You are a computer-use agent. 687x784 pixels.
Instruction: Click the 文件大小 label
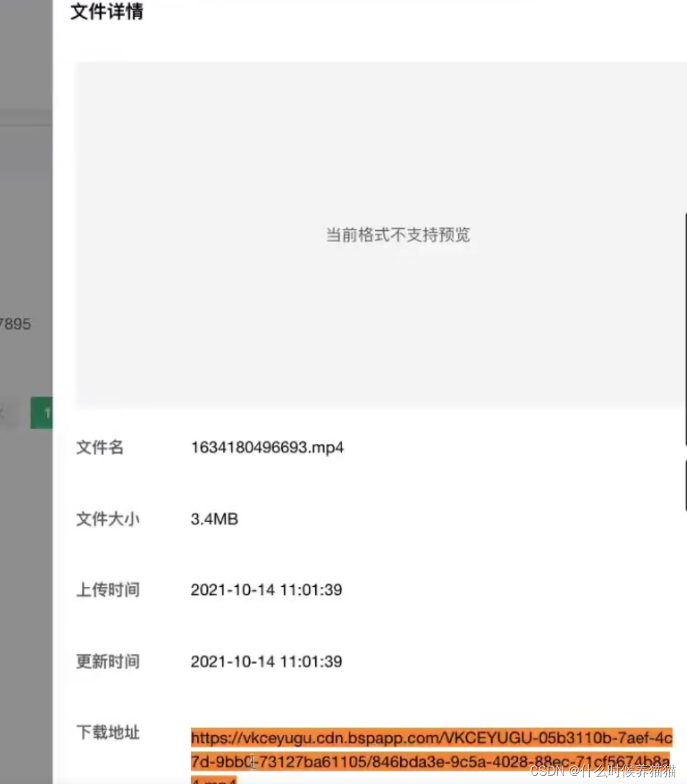108,519
